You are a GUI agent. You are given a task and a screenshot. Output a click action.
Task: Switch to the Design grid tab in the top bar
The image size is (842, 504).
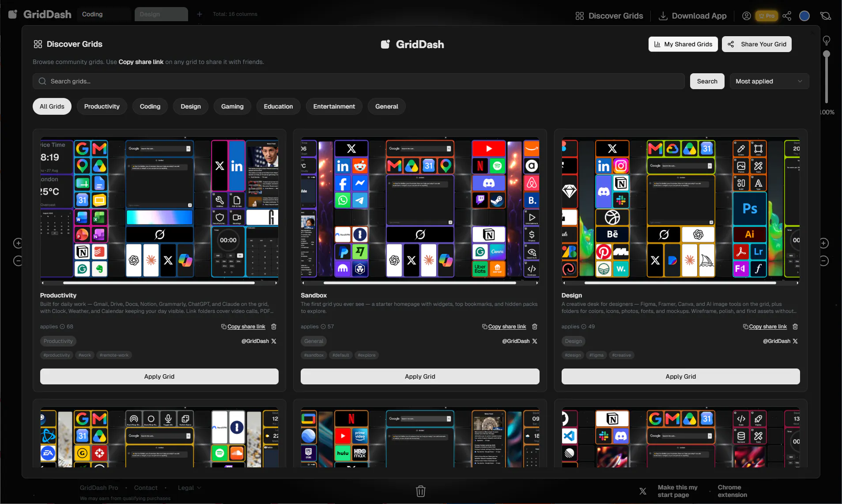(x=161, y=14)
